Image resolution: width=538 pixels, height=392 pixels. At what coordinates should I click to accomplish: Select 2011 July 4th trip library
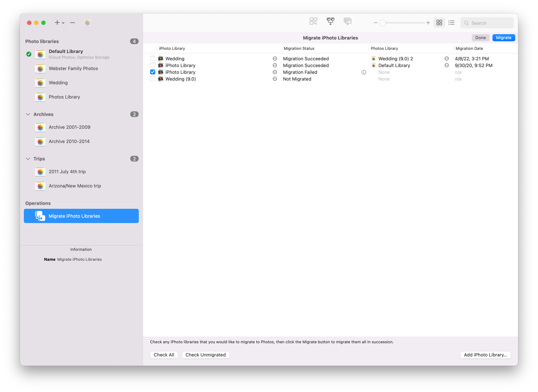pyautogui.click(x=81, y=172)
